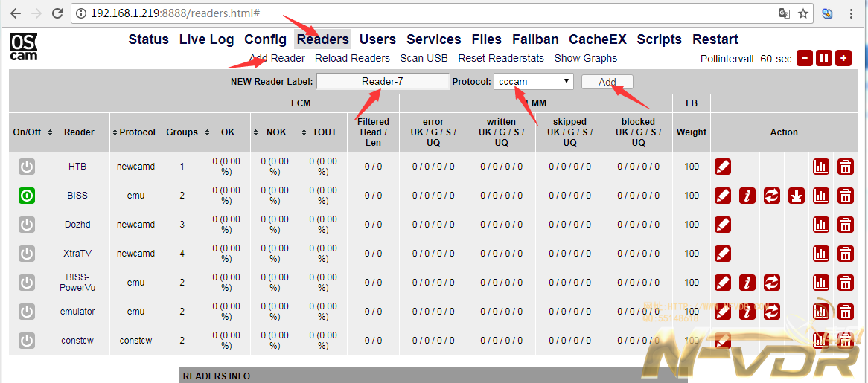
Task: Open the Protocol dropdown showing cccam
Action: [x=534, y=82]
